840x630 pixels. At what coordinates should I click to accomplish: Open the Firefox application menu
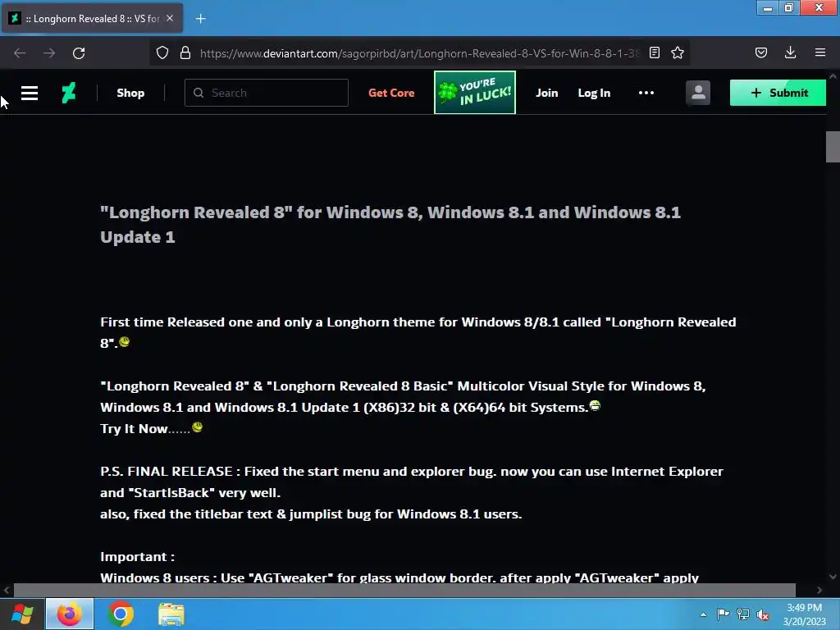[x=820, y=52]
